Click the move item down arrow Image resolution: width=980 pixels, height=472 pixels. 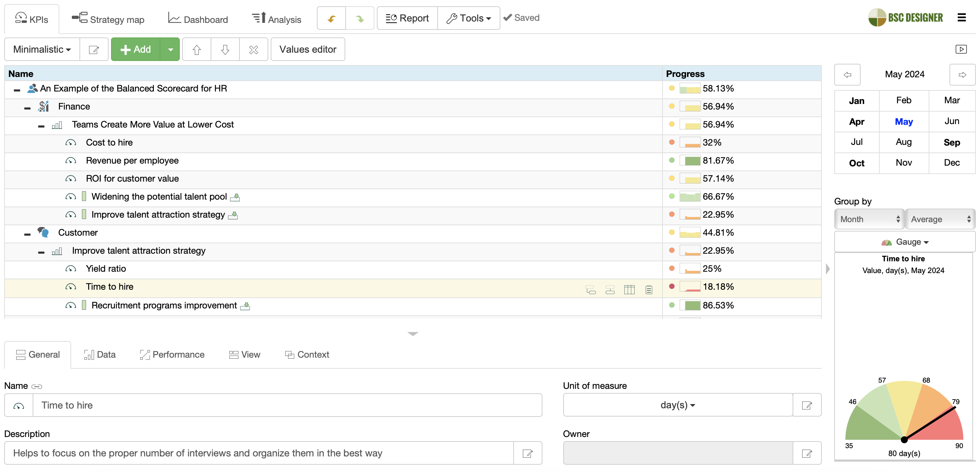[225, 50]
